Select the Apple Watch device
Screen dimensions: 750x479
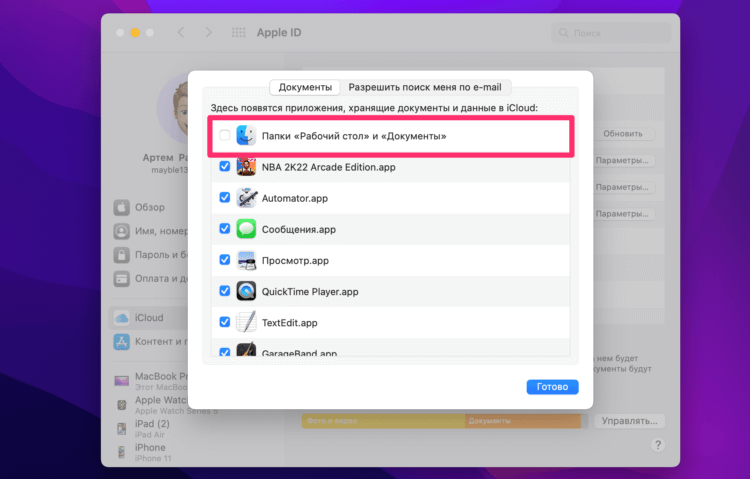(x=151, y=405)
